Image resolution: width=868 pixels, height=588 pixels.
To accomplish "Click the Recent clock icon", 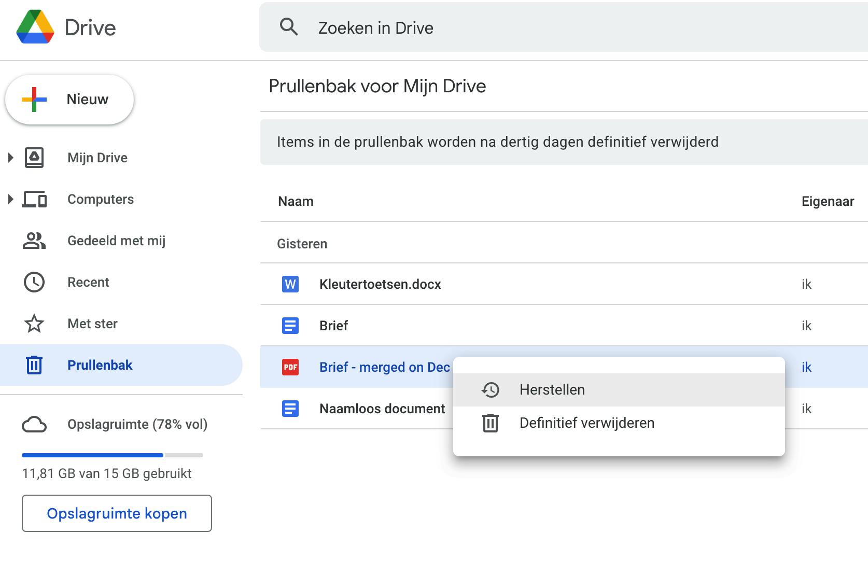I will pyautogui.click(x=34, y=282).
